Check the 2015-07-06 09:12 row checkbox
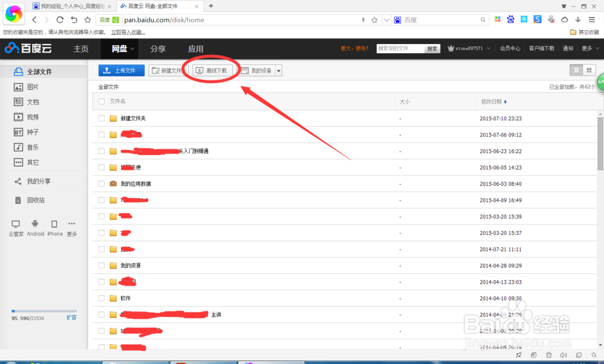This screenshot has height=364, width=604. [101, 135]
